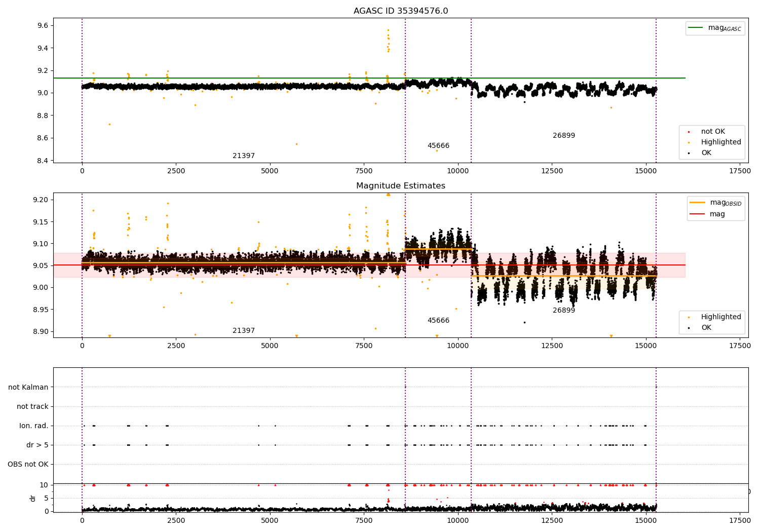Click the 9.6 y-axis tick label

click(43, 25)
